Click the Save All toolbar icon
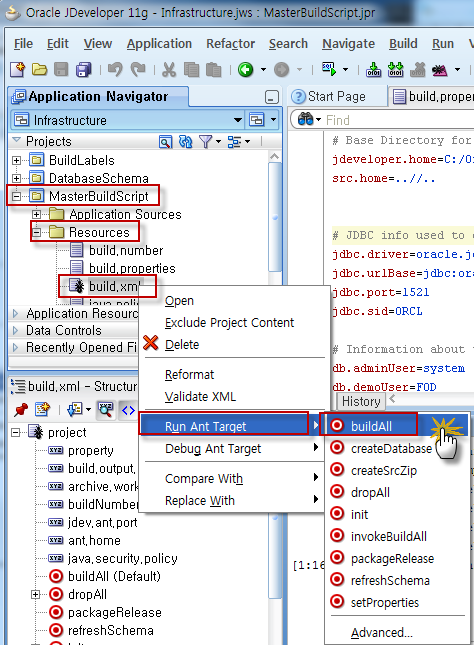Screen dimensions: 474x645 pyautogui.click(x=84, y=70)
